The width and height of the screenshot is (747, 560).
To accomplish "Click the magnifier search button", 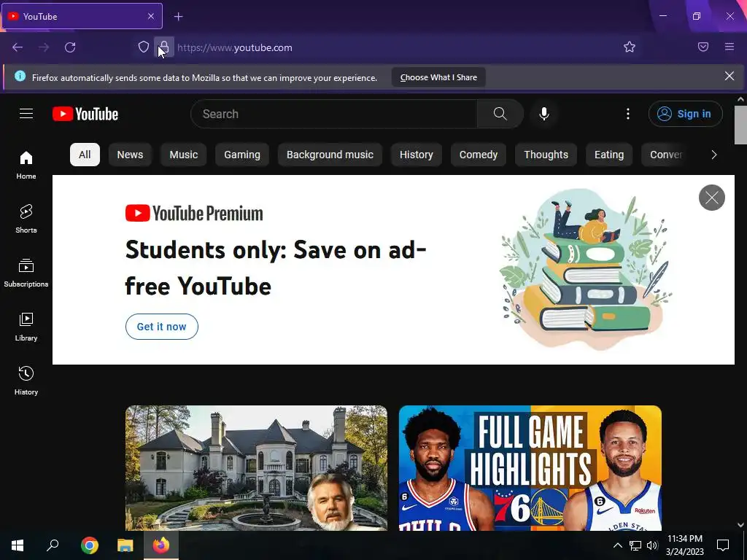I will click(x=500, y=114).
